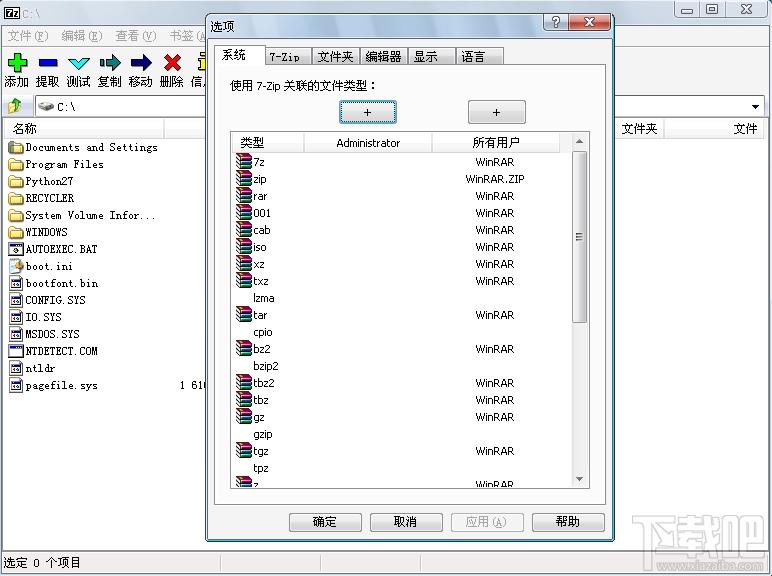772x576 pixels.
Task: Click the Administrator column header
Action: [368, 143]
